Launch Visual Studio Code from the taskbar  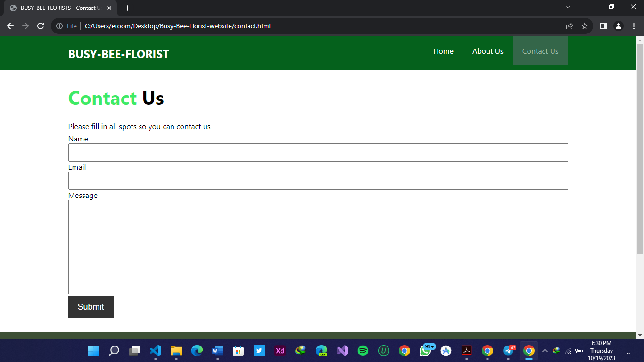pos(156,351)
